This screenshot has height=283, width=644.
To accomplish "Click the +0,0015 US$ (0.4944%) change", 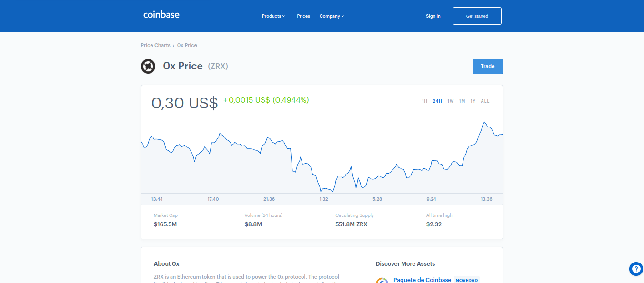I will (266, 100).
